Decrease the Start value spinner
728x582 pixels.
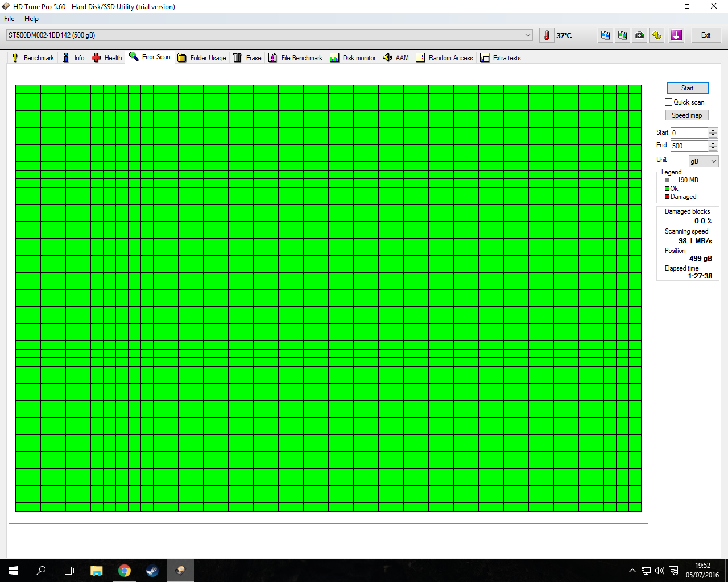point(713,136)
